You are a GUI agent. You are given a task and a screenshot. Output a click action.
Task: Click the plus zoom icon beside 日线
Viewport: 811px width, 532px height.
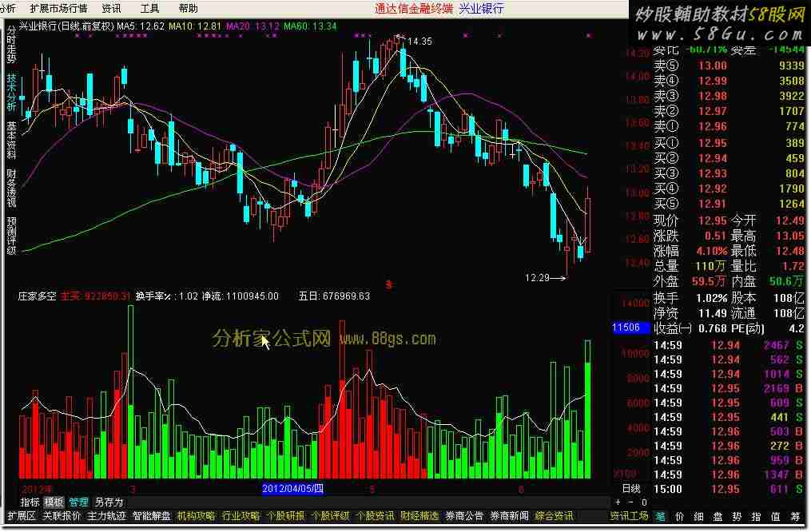coord(618,502)
